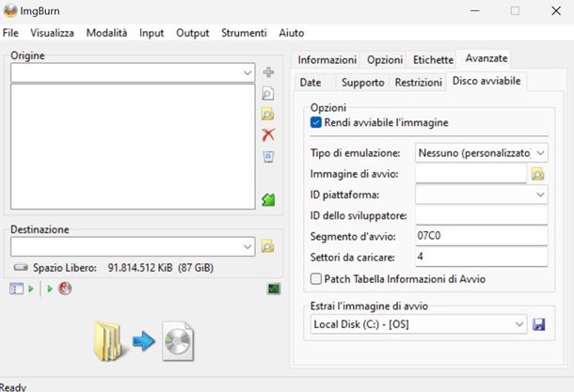Open the Aiuto menu
The image size is (574, 392).
[x=292, y=33]
